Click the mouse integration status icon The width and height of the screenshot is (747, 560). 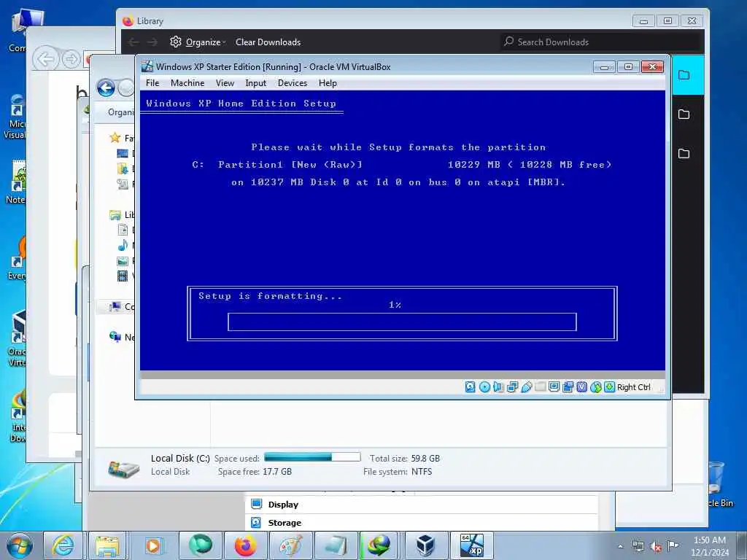click(595, 387)
